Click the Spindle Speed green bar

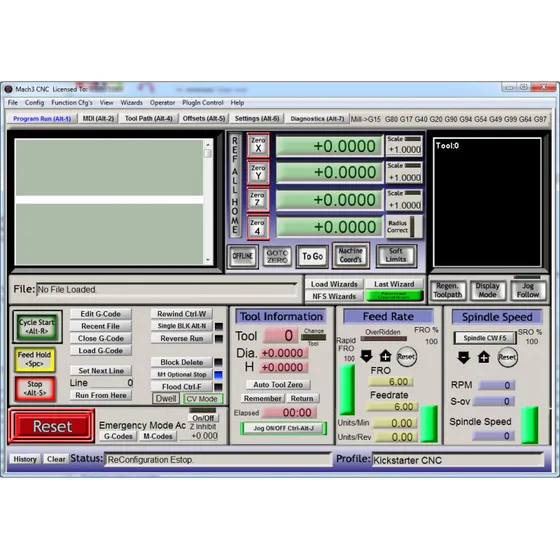pos(529,425)
